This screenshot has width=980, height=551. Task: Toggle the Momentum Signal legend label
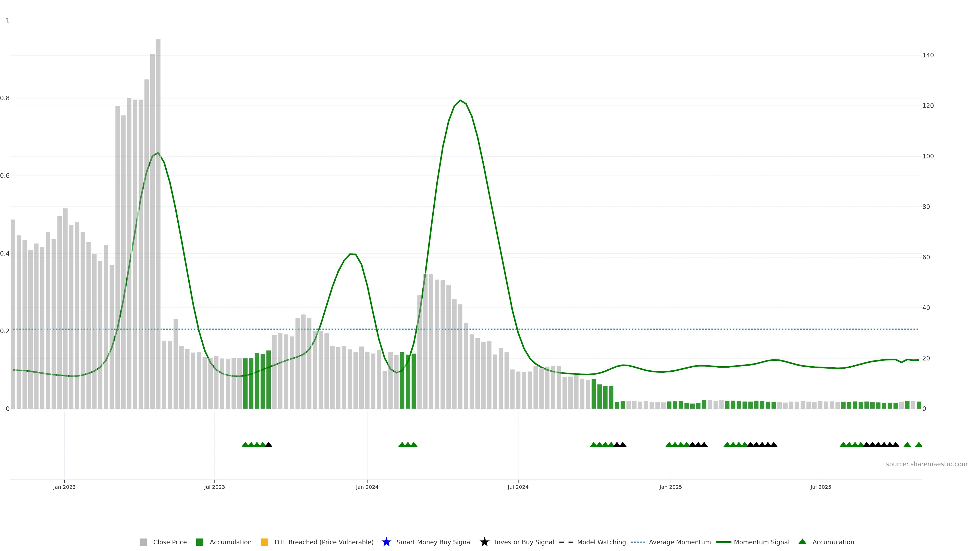pos(761,542)
